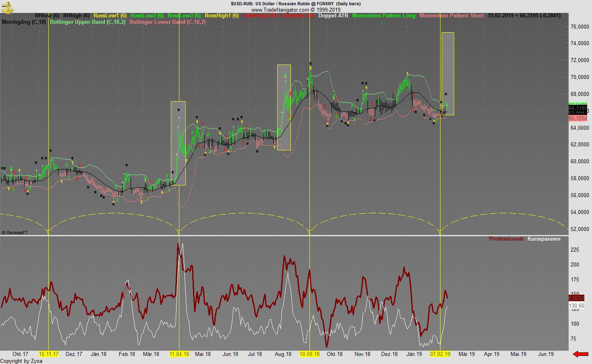Viewport: 592px width, 364px height.
Task: Click the Nov.18 date axis label
Action: click(362, 354)
